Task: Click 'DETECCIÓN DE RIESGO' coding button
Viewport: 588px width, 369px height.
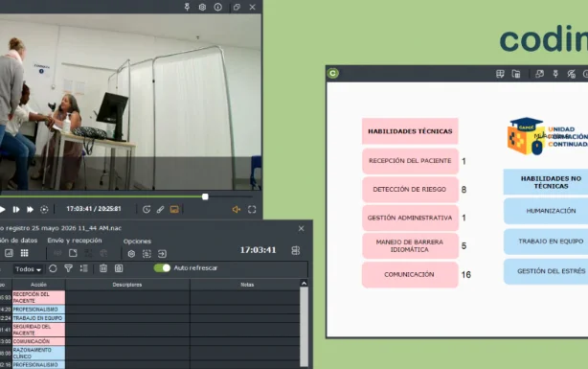Action: 410,189
